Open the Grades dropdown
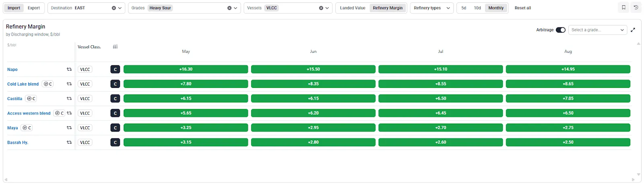This screenshot has height=184, width=644. (235, 8)
